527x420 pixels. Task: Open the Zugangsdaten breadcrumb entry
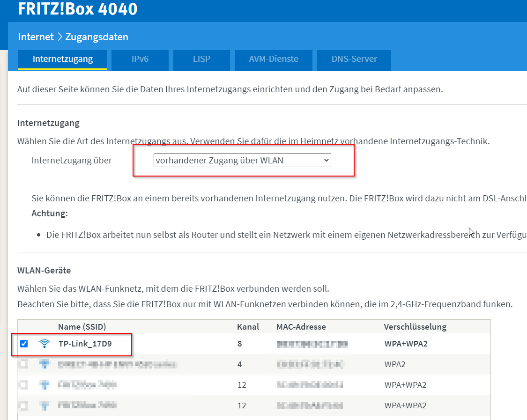coord(98,37)
